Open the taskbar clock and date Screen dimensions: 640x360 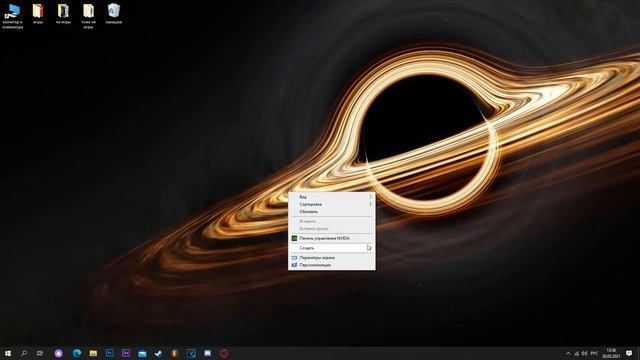611,353
